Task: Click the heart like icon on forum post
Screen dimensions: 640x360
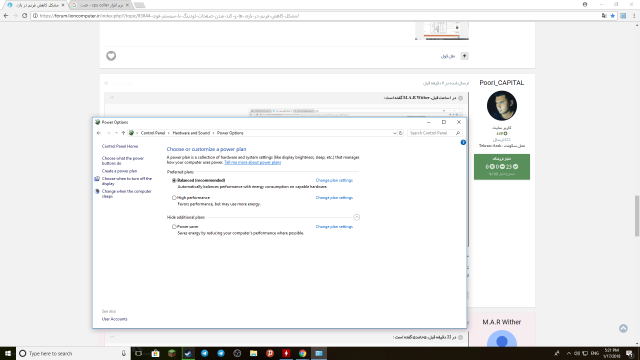Action: click(x=111, y=56)
